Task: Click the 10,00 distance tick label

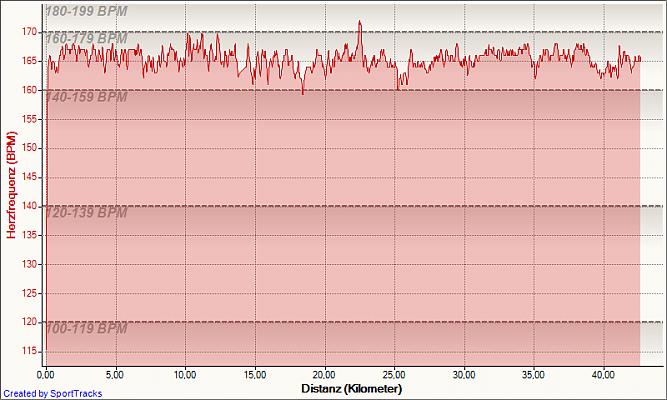Action: (x=185, y=374)
